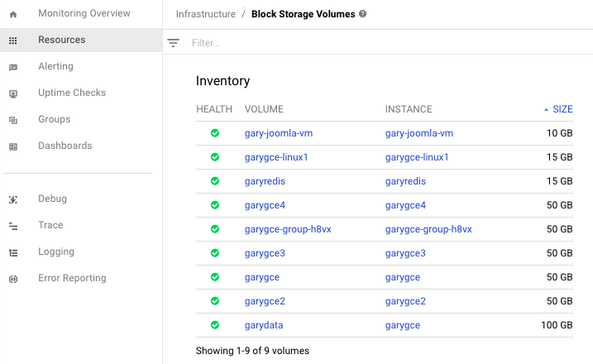
Task: Open the gary-joomla-vm volume link
Action: point(279,133)
